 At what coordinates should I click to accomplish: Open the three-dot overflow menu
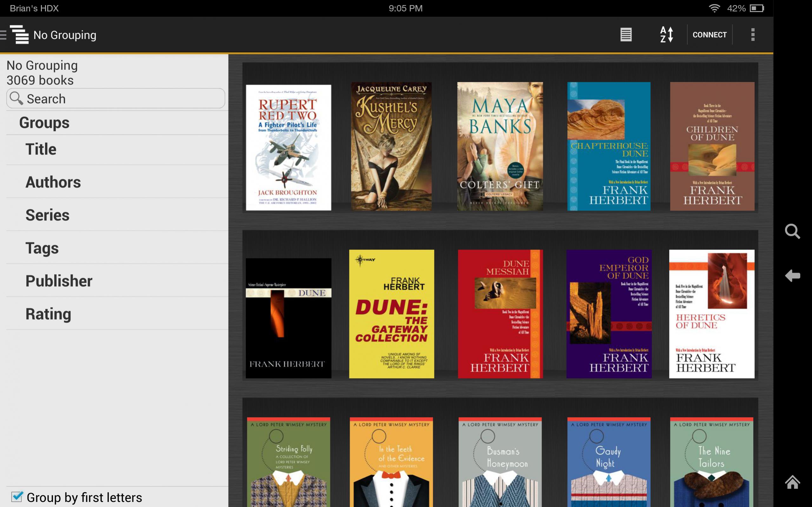(x=753, y=35)
